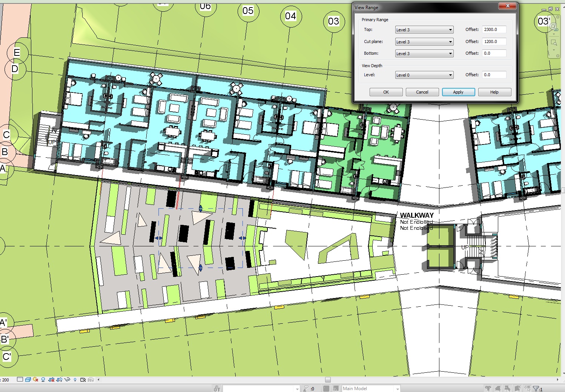Expand the Top level dropdown

[450, 30]
